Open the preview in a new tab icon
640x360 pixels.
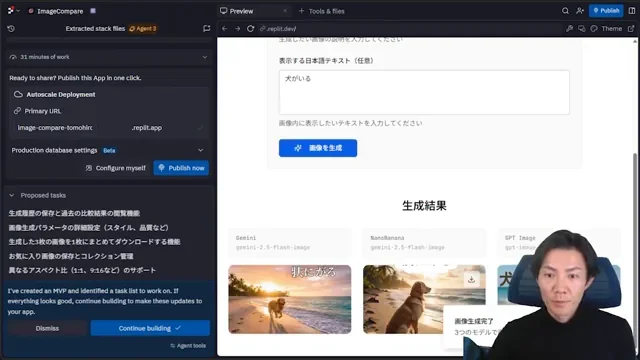click(x=631, y=29)
